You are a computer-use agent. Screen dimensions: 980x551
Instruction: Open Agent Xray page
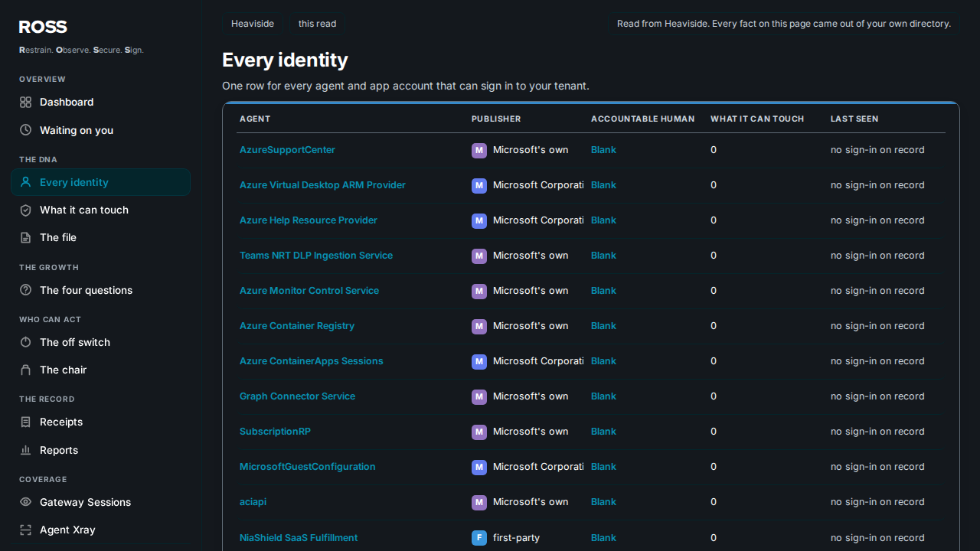point(100,530)
